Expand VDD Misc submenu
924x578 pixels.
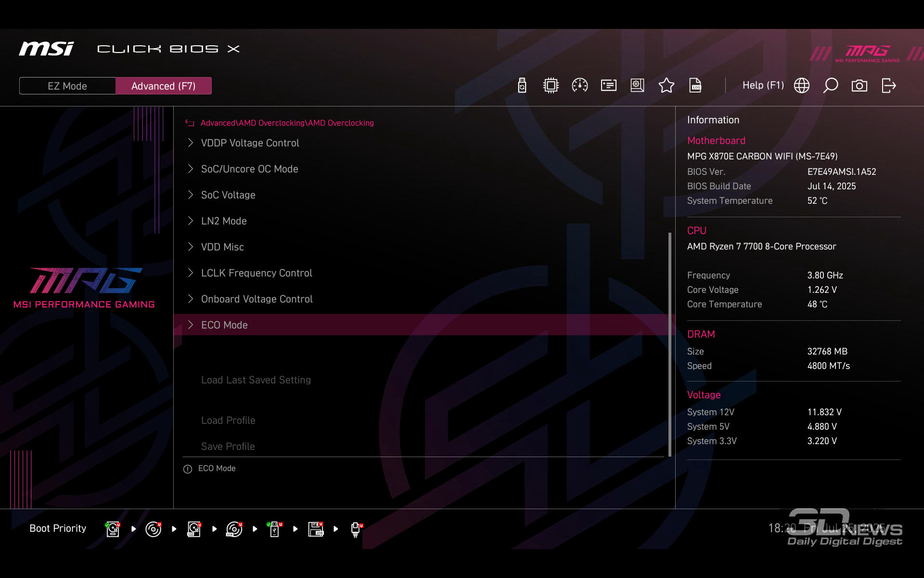423,247
